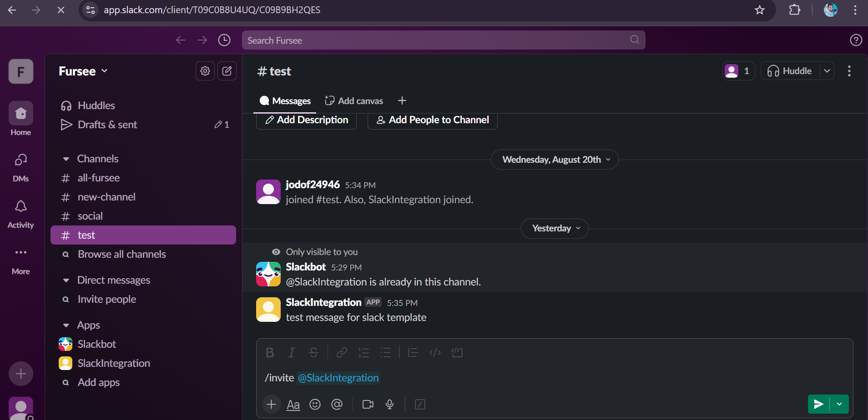Toggle italic formatting in message composer
Screen dimensions: 868x420
click(x=292, y=353)
